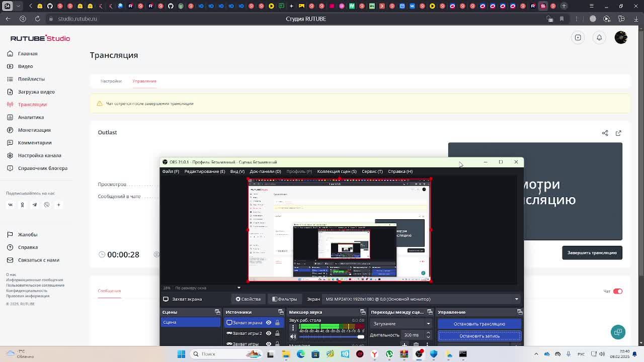Go to Плейлисты in the sidebar
This screenshot has width=644, height=362.
click(26, 79)
